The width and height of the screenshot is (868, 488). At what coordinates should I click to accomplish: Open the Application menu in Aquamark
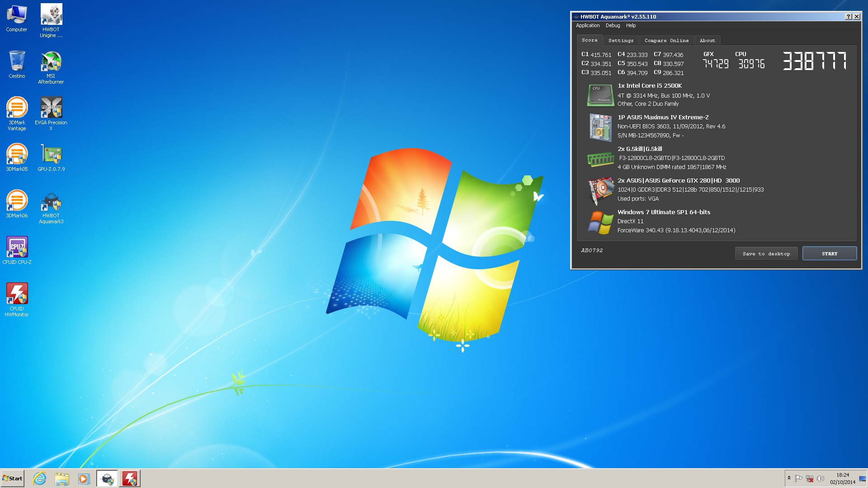pos(588,26)
